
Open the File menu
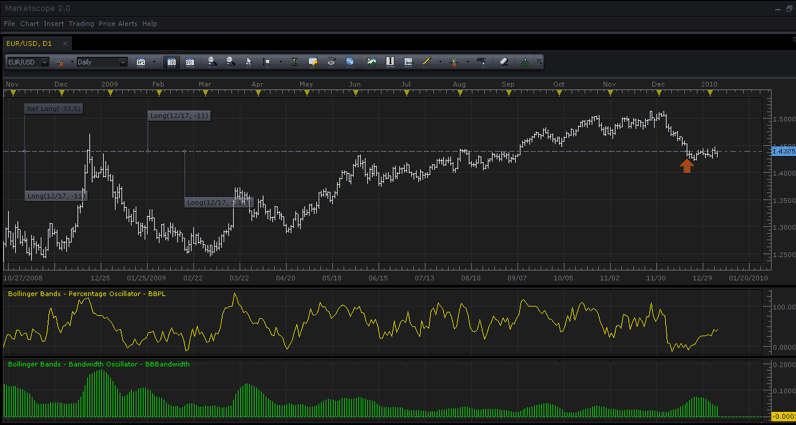tap(9, 24)
